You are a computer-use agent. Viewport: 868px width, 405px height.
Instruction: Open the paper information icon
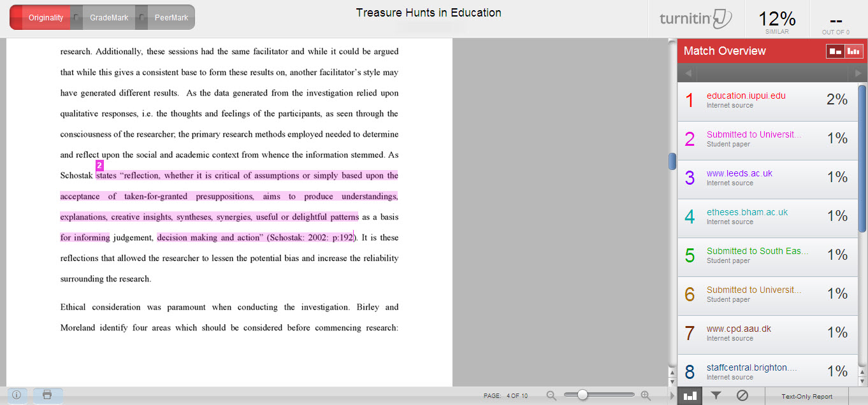(17, 395)
